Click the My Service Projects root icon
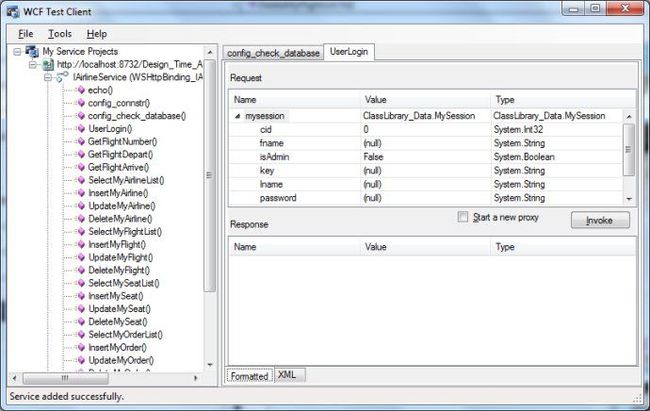650x411 pixels. coord(32,51)
